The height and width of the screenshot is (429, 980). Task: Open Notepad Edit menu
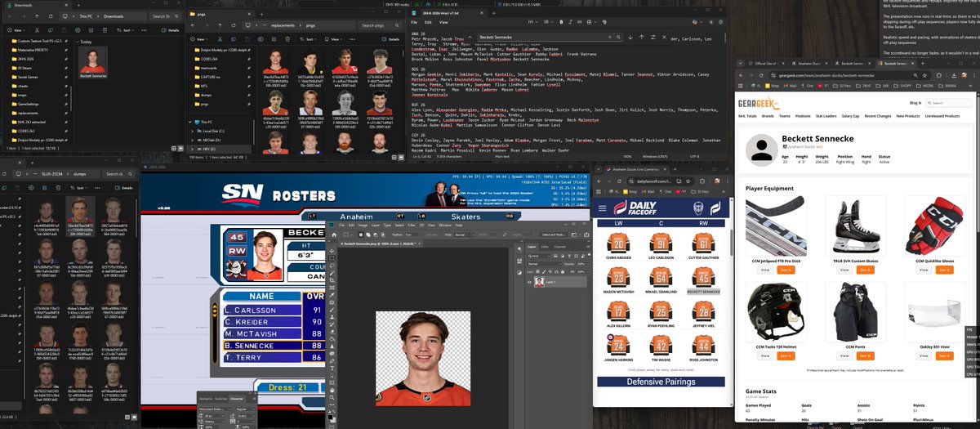tap(428, 22)
